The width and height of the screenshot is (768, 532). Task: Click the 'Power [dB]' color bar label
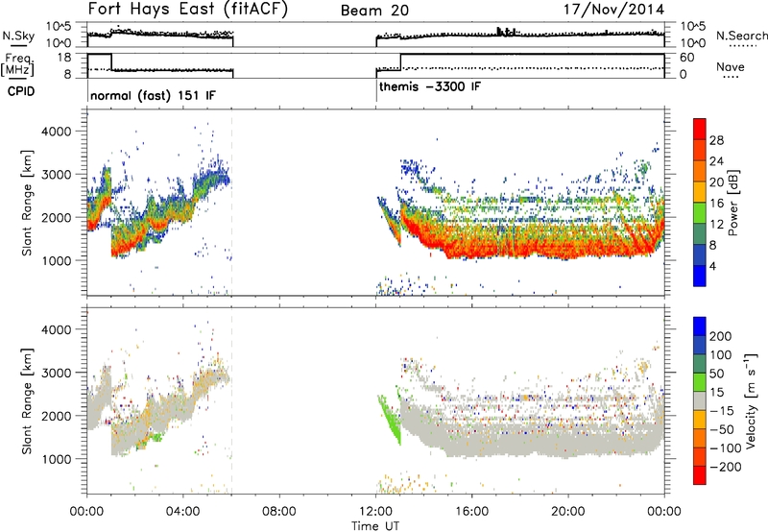732,203
